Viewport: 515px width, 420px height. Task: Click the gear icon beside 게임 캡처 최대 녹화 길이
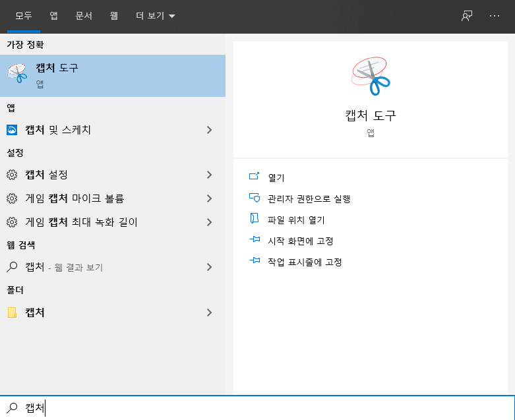[x=12, y=222]
